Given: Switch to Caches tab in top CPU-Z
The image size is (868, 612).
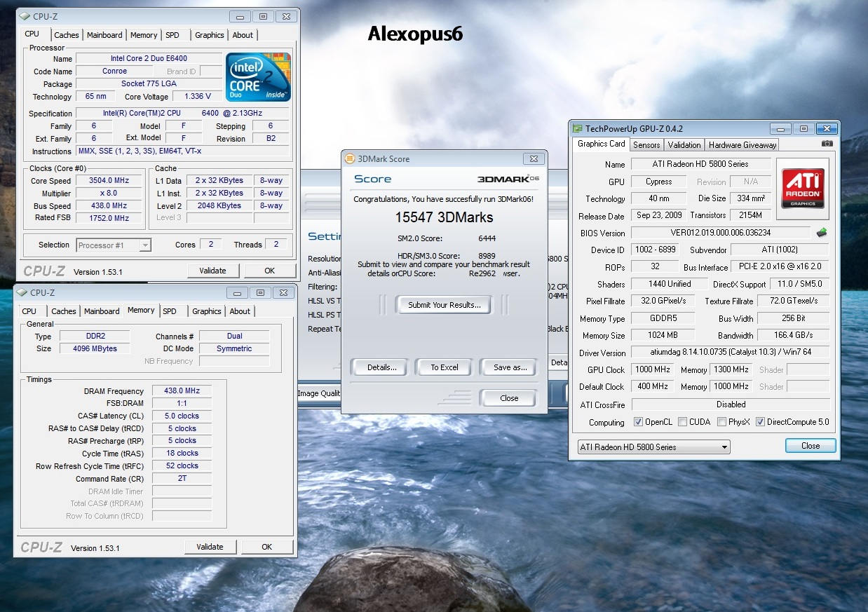Looking at the screenshot, I should 67,35.
